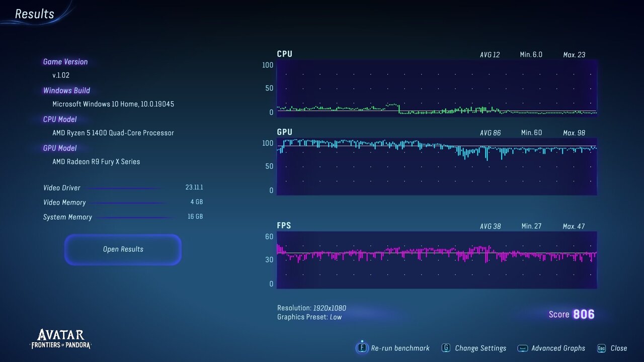Click the Avatar Frontiers of Pandora logo

(x=61, y=339)
